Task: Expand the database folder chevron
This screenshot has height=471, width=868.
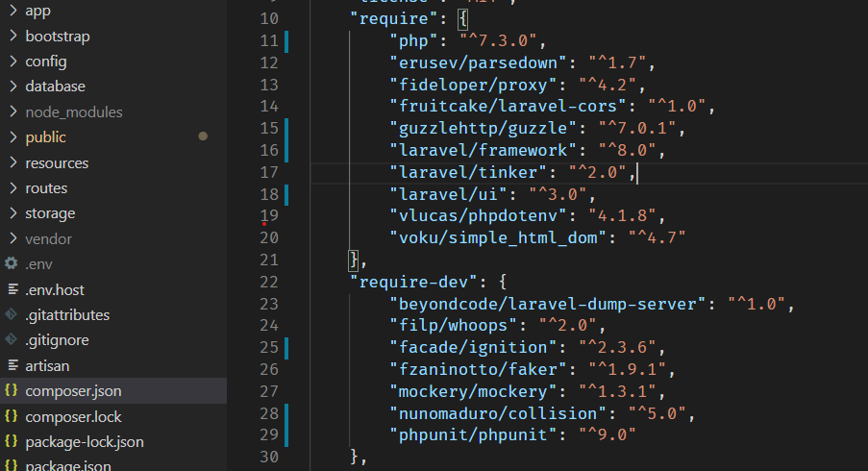Action: [x=13, y=86]
